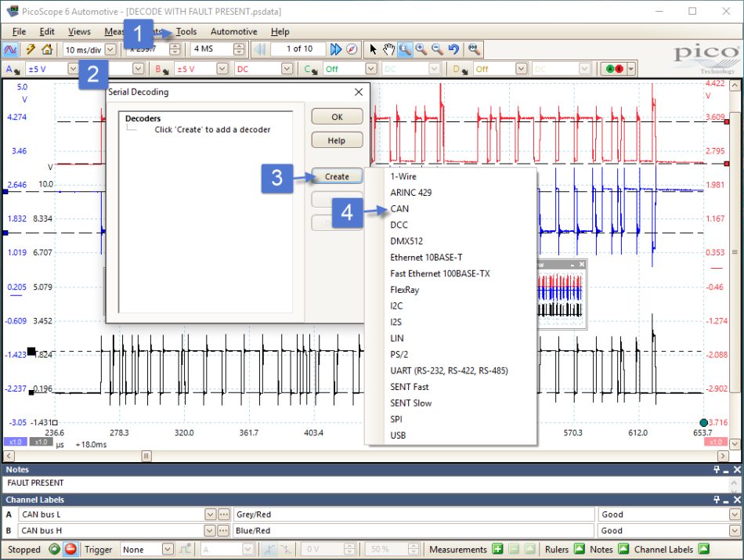Select the arrow pointer tool
The image size is (744, 560).
pos(373,49)
